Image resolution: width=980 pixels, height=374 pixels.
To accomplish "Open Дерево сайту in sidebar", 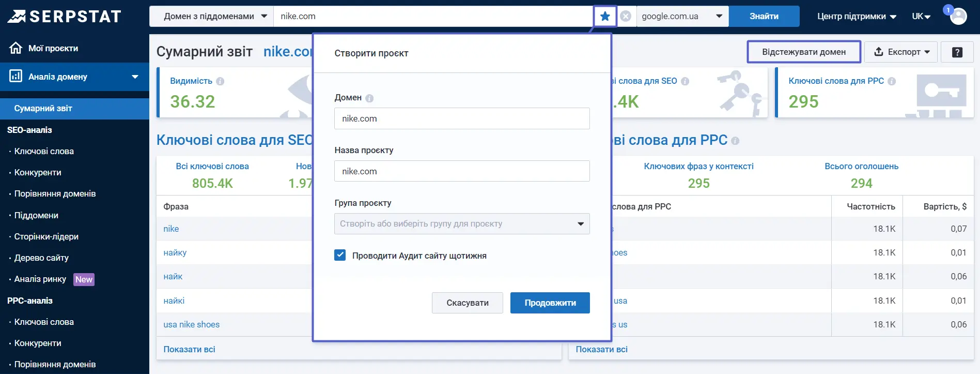I will coord(41,258).
